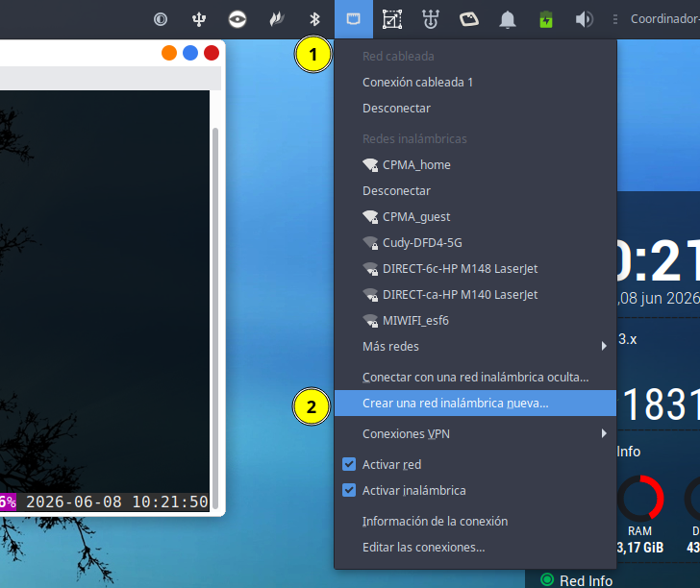Select DIRECT-ca-HP M140 LaserJet network
700x588 pixels.
475,294
